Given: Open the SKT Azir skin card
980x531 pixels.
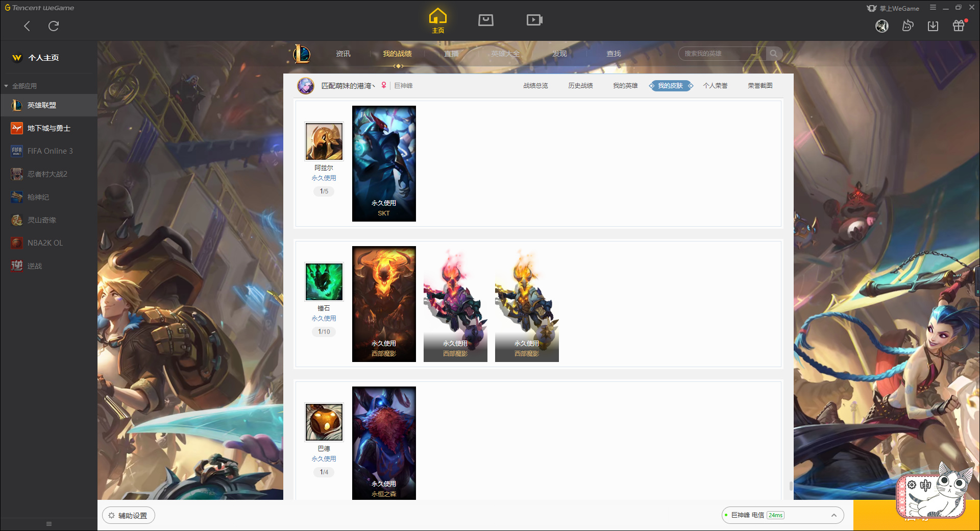Looking at the screenshot, I should pos(384,163).
